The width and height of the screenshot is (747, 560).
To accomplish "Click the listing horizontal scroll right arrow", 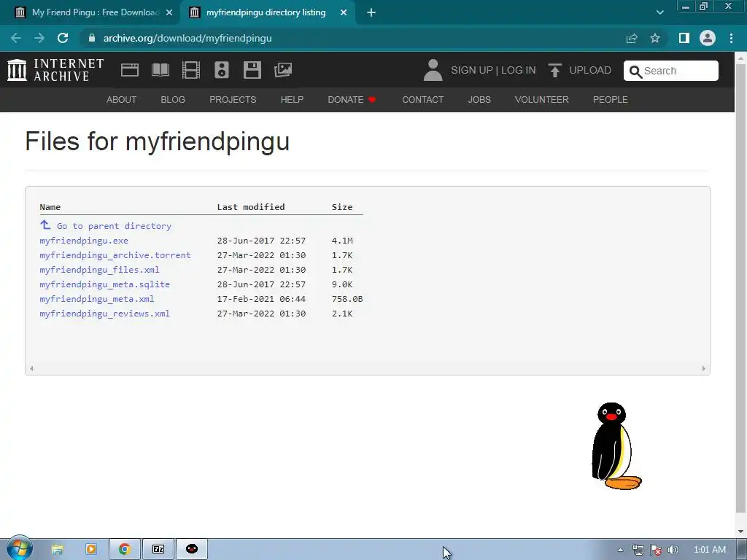I will coord(704,368).
